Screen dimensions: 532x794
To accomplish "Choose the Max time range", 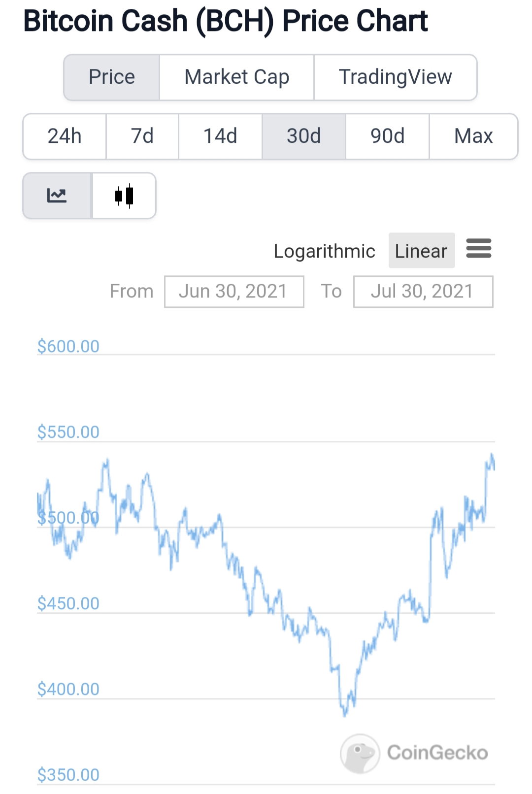I will (473, 136).
